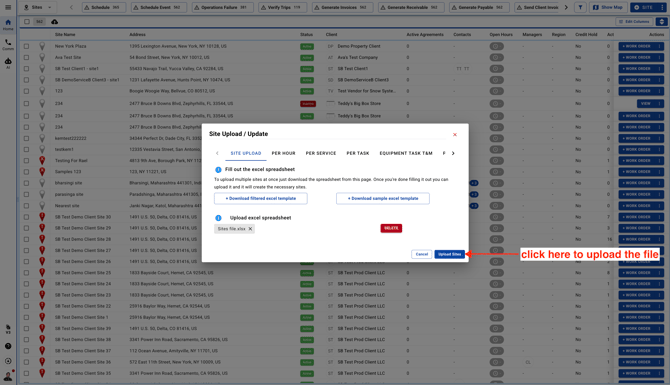Check the New York Plaza row checkbox

click(x=26, y=46)
